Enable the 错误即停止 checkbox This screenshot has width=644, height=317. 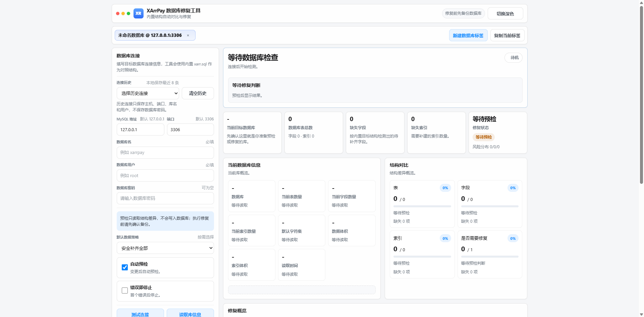point(124,290)
